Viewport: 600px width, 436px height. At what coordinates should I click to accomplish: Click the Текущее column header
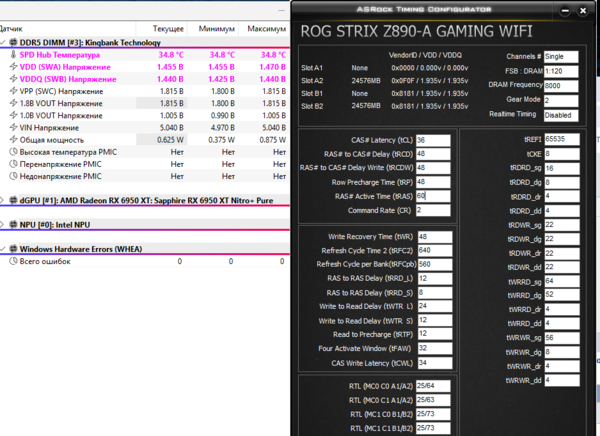click(168, 29)
